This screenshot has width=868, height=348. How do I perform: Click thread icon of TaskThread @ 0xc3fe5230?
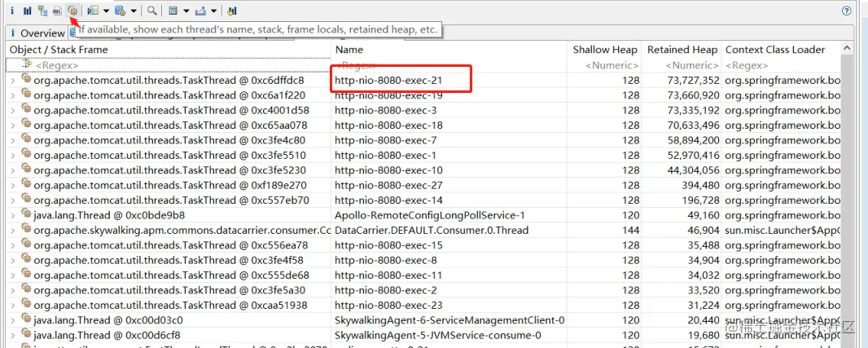(x=26, y=170)
